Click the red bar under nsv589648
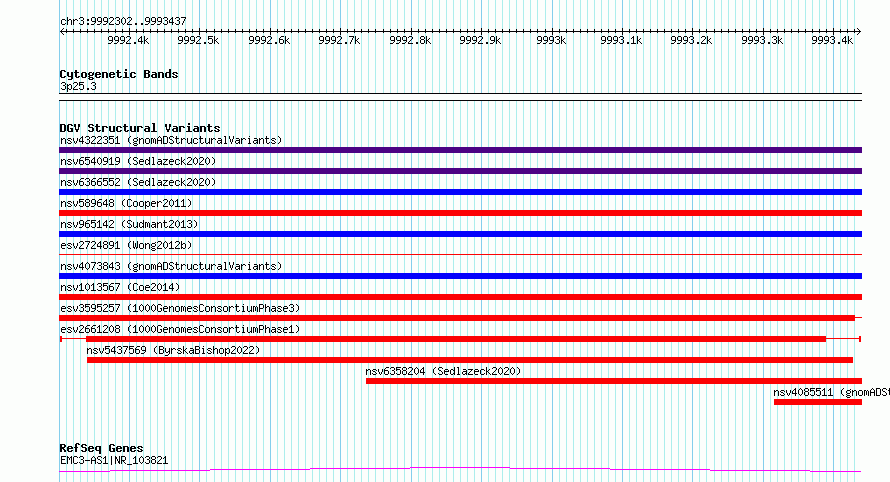The image size is (890, 482). [x=460, y=213]
